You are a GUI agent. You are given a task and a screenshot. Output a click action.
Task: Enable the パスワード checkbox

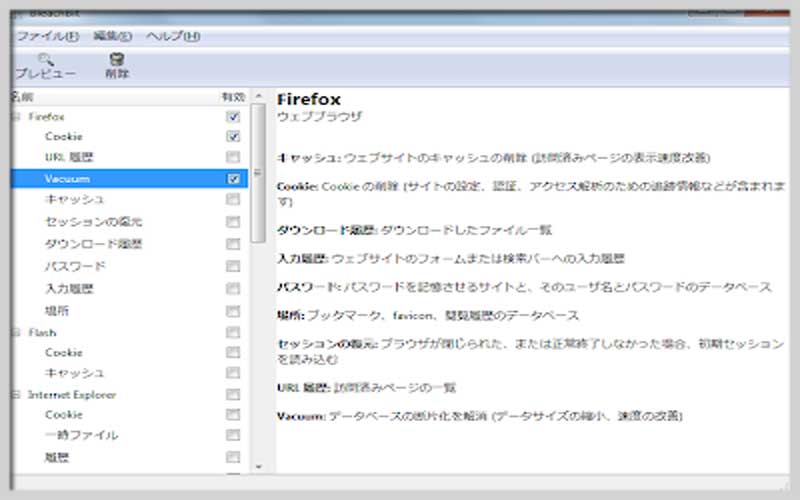coord(233,266)
